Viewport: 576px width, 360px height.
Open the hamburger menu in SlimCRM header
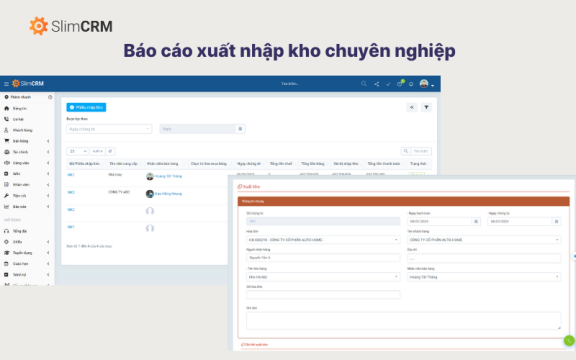[x=6, y=84]
